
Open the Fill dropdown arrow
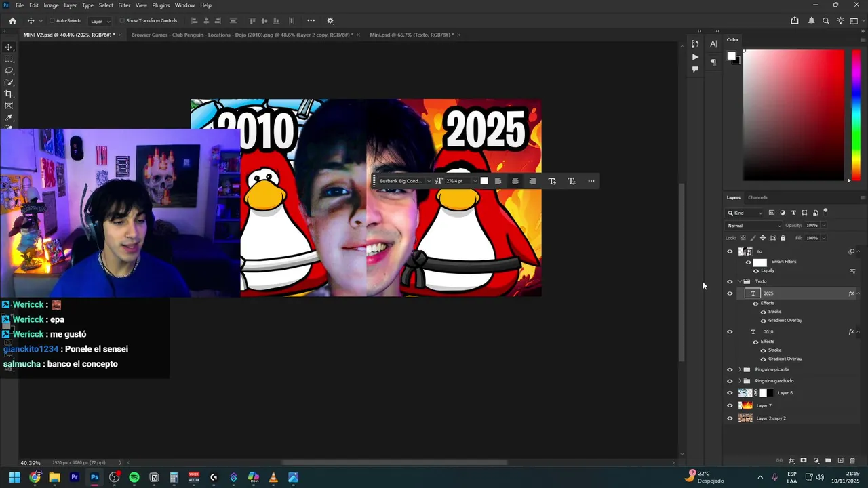click(x=823, y=238)
